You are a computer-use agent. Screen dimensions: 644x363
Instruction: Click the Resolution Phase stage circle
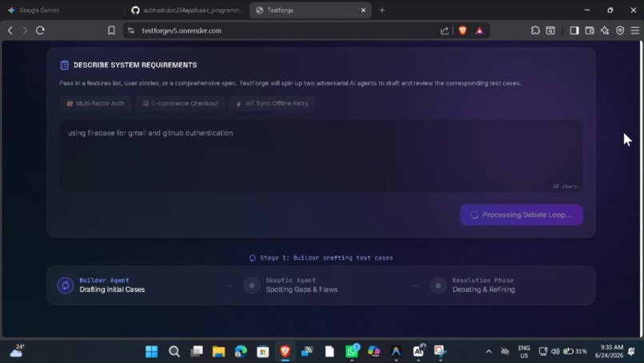point(438,285)
